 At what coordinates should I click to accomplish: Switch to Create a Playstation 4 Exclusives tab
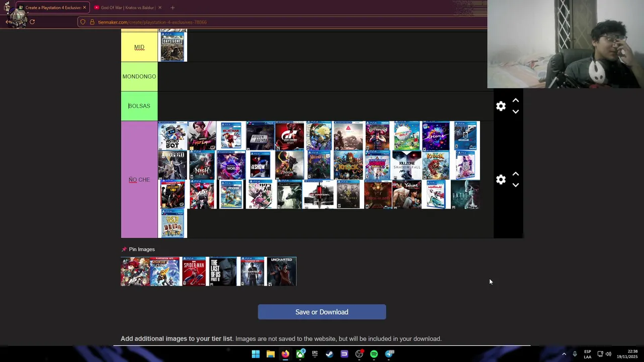[x=53, y=8]
